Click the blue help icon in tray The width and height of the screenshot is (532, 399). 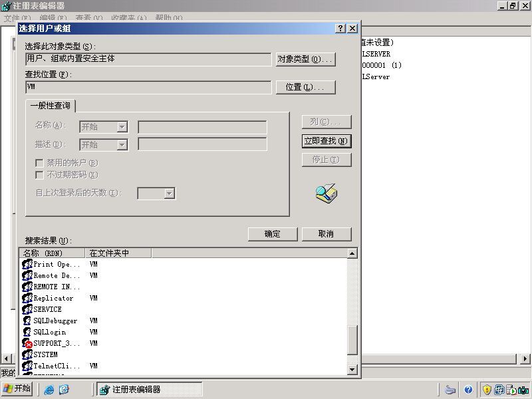(x=469, y=390)
